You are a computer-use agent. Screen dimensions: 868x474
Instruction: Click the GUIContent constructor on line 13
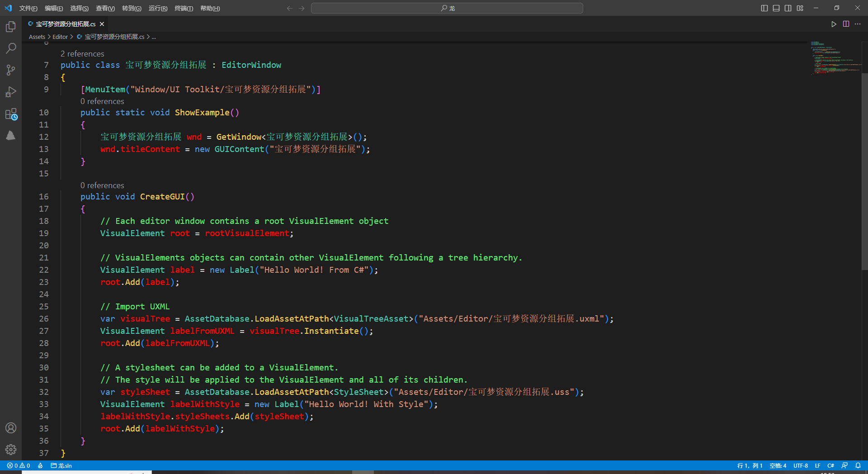239,149
